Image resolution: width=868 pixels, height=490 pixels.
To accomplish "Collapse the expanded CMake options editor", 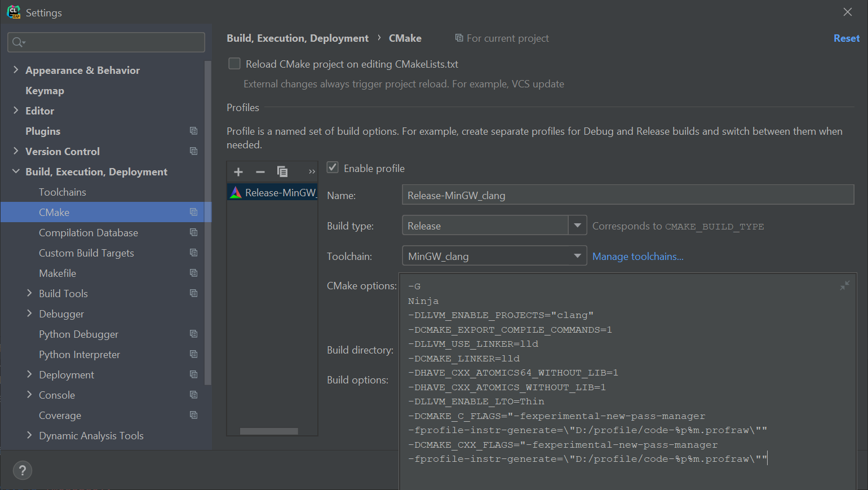I will coord(845,285).
